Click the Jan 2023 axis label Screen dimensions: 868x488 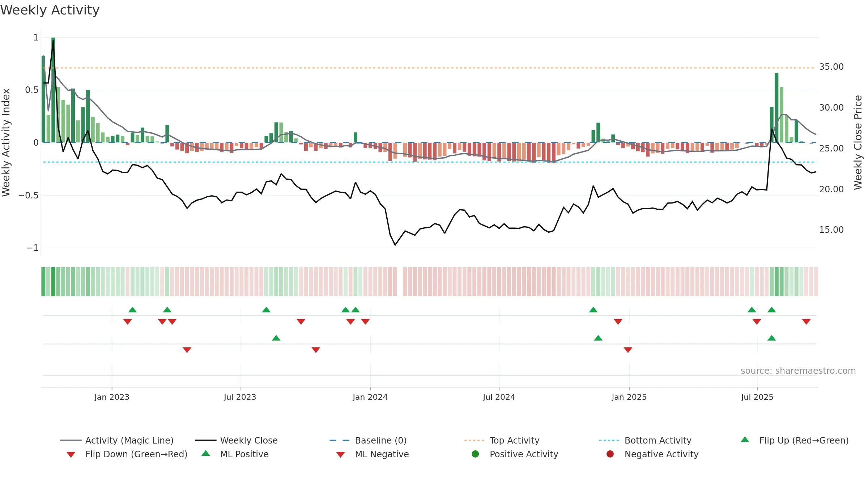pos(112,397)
